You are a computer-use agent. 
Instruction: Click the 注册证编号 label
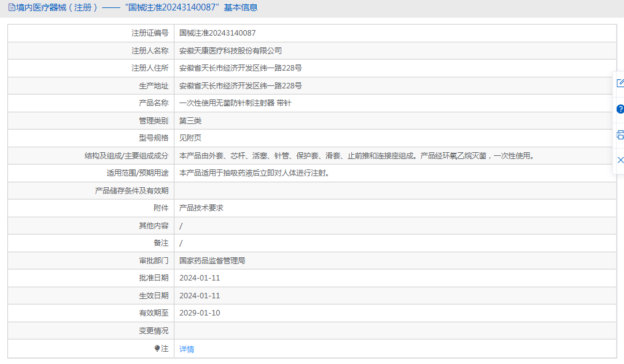tap(150, 33)
